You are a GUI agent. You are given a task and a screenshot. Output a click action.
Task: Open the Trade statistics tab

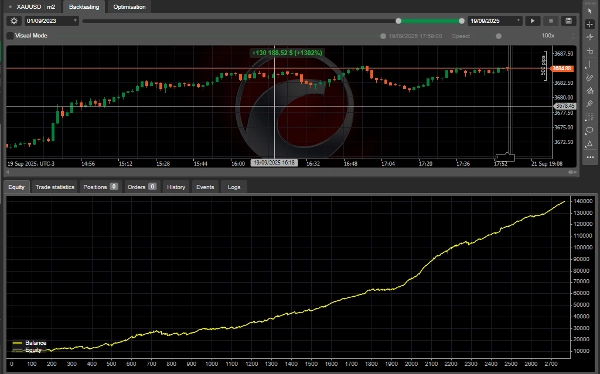55,187
